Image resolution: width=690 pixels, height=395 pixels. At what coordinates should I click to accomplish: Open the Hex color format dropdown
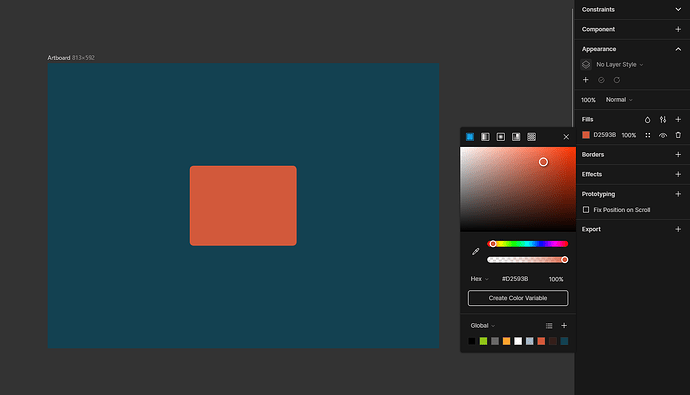(479, 279)
